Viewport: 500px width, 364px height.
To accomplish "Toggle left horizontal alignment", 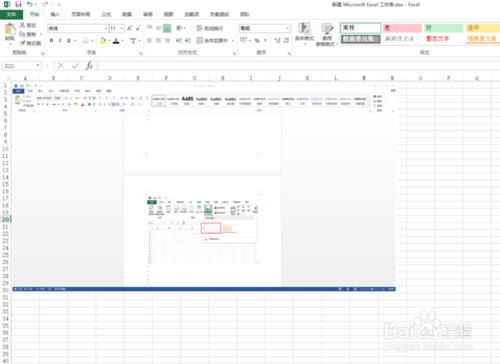I will 150,40.
